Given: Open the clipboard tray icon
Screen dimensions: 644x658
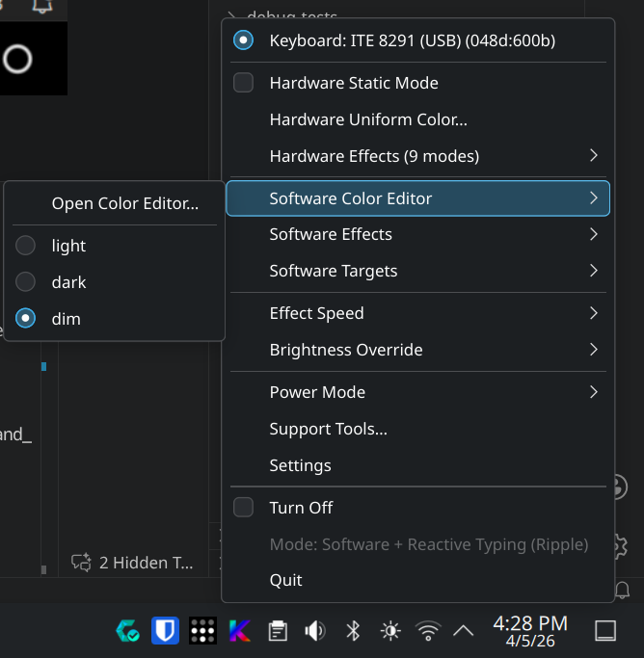Looking at the screenshot, I should point(278,631).
